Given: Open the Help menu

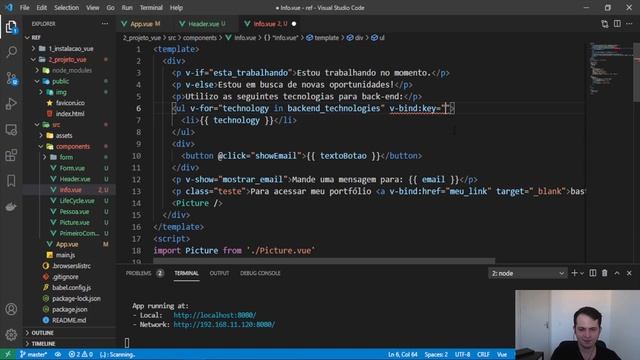Looking at the screenshot, I should pos(176,8).
